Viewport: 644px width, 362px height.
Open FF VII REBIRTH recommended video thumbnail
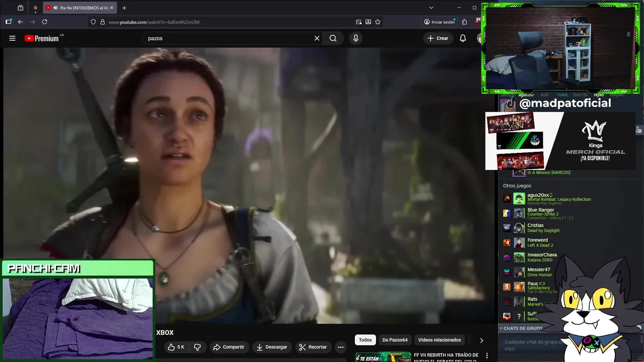(383, 356)
